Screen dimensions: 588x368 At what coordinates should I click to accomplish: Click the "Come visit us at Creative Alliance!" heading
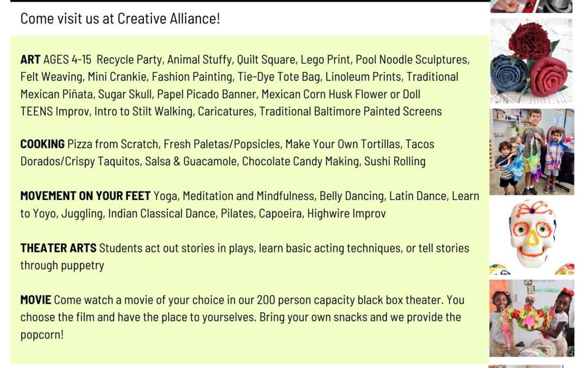pyautogui.click(x=120, y=19)
